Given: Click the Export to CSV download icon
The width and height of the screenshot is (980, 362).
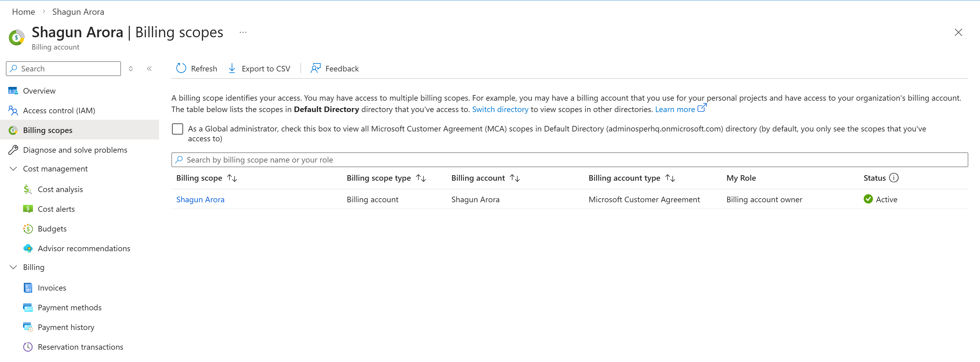Looking at the screenshot, I should [x=232, y=69].
